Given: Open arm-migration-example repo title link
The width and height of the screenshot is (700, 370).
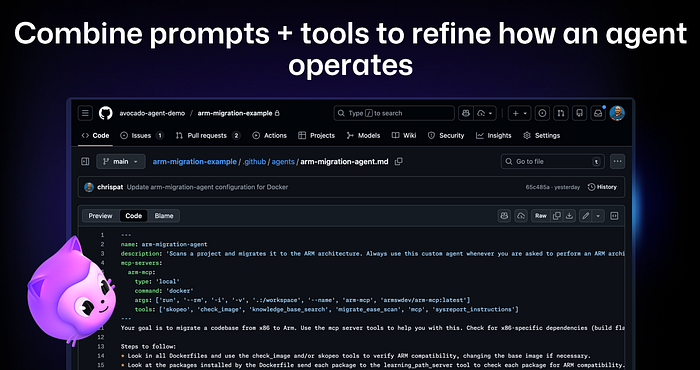Looking at the screenshot, I should point(235,113).
